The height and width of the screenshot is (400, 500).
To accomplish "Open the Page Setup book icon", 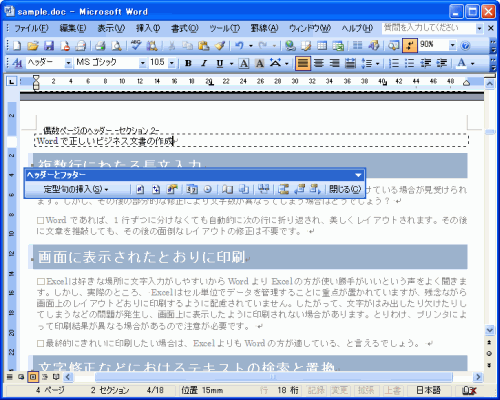I will (227, 189).
